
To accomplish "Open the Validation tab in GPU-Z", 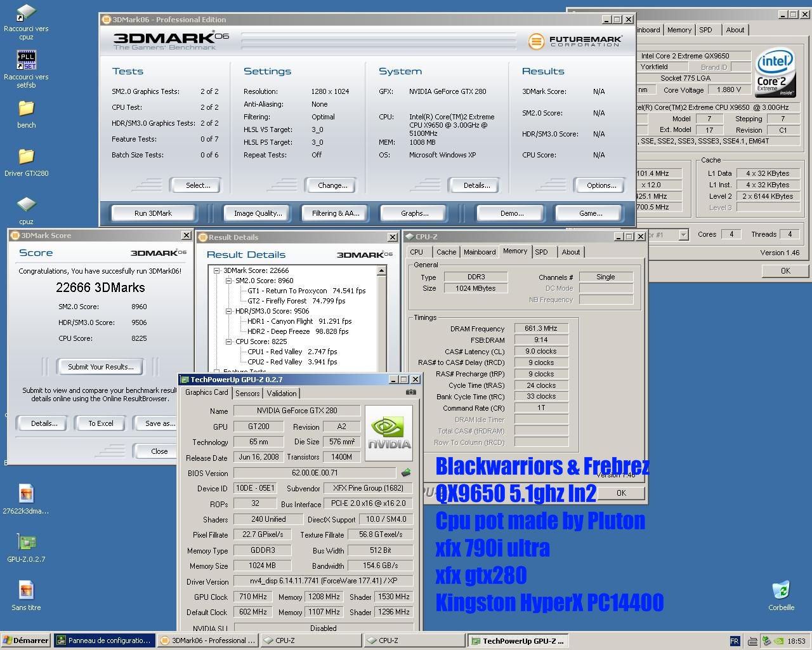I will [282, 394].
